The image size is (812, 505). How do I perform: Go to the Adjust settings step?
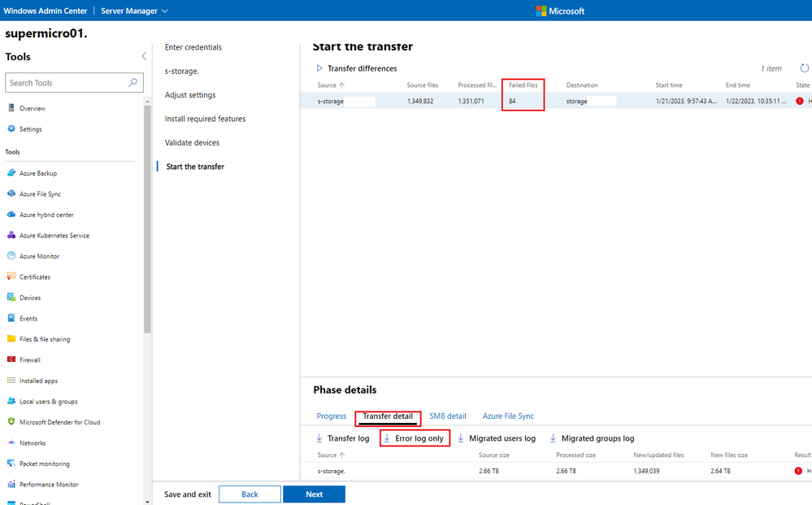[190, 95]
